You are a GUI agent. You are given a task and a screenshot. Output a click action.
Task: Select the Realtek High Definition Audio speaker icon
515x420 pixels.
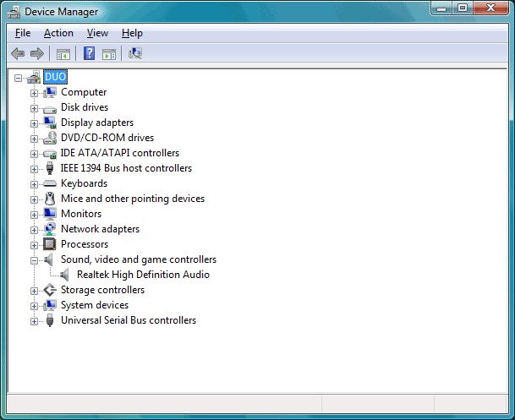[x=66, y=275]
